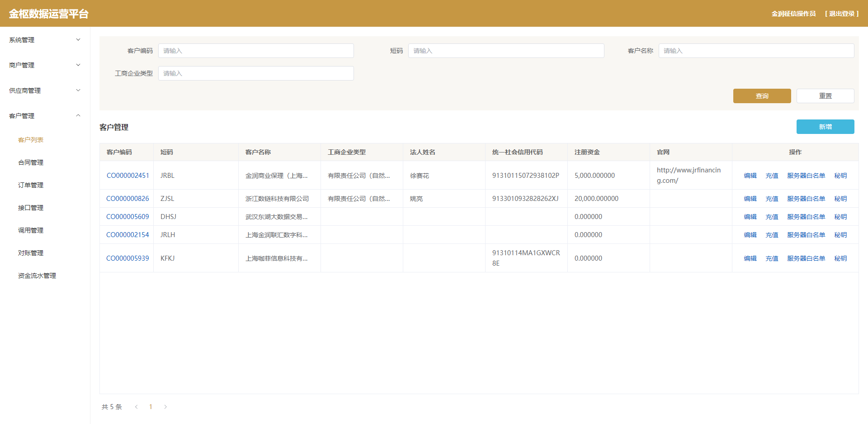Go to next page arrow in pagination
This screenshot has width=868, height=424.
pos(165,407)
